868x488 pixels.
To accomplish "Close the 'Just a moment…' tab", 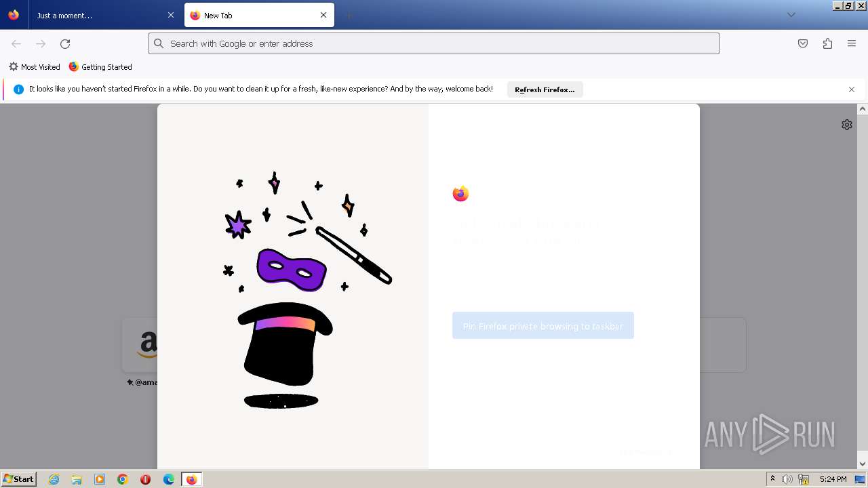I will click(171, 15).
